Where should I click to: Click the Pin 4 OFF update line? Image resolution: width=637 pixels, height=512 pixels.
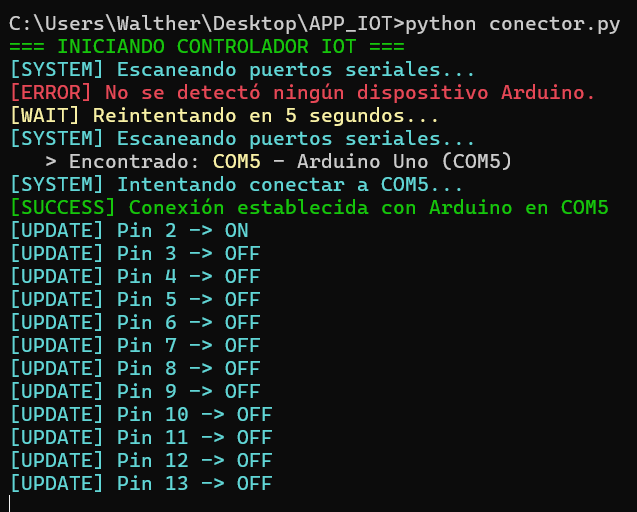coord(135,277)
